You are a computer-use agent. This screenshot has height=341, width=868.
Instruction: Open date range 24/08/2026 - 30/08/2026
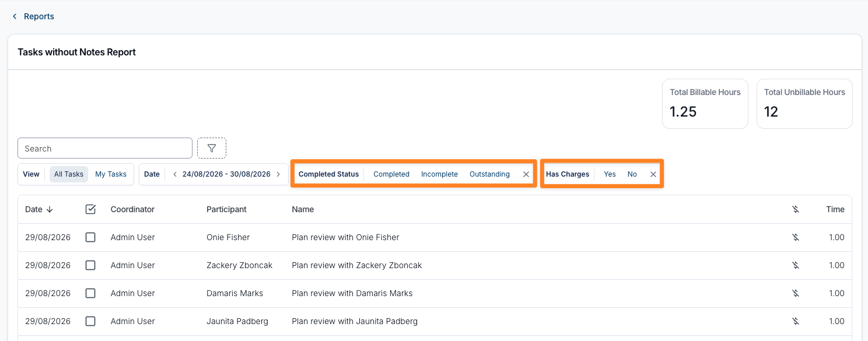coord(226,174)
